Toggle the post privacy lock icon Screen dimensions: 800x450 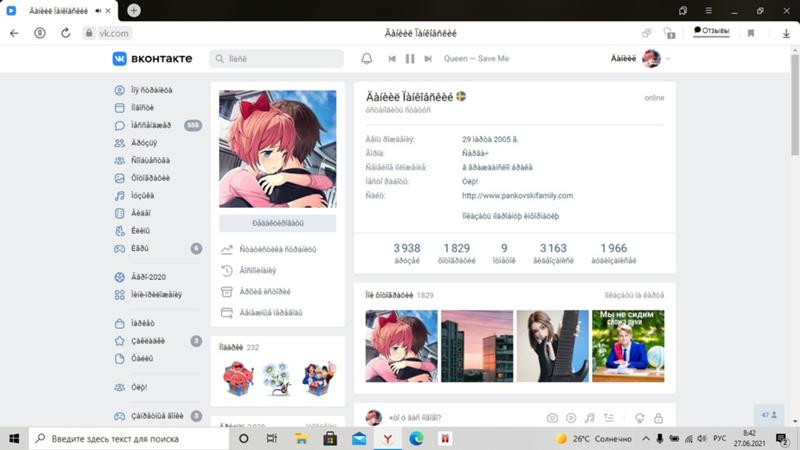pyautogui.click(x=658, y=418)
